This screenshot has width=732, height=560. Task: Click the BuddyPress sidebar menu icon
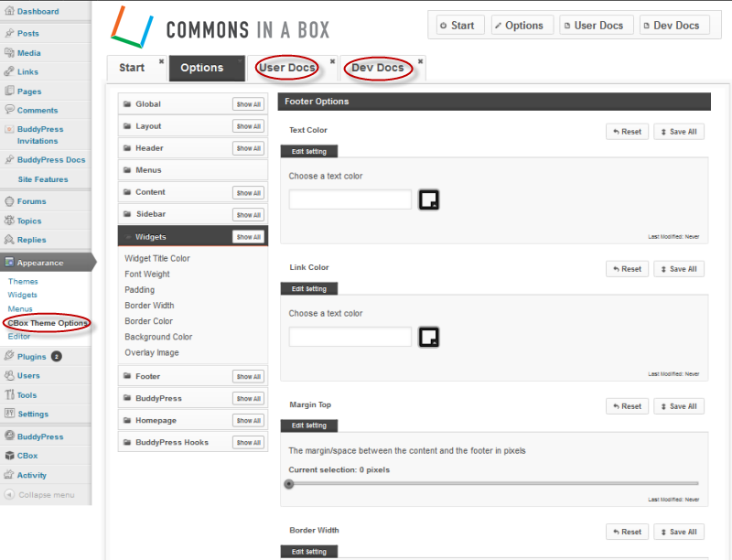(x=9, y=436)
